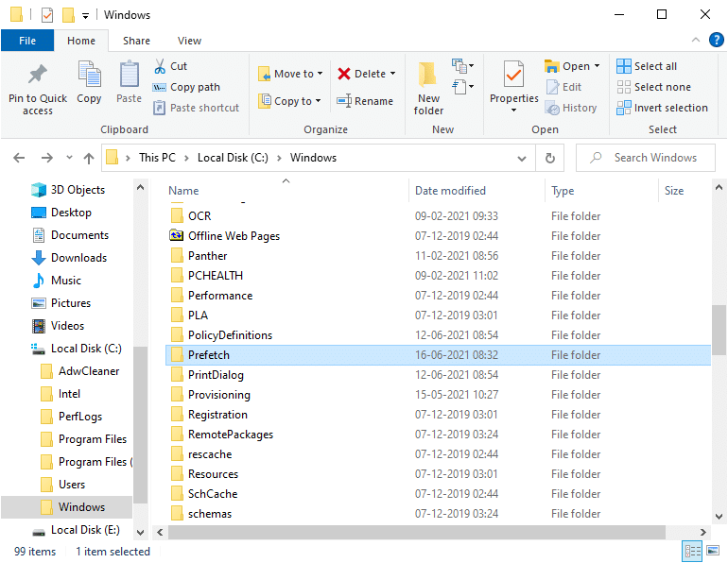
Task: Expand the Move to dropdown
Action: tap(320, 74)
